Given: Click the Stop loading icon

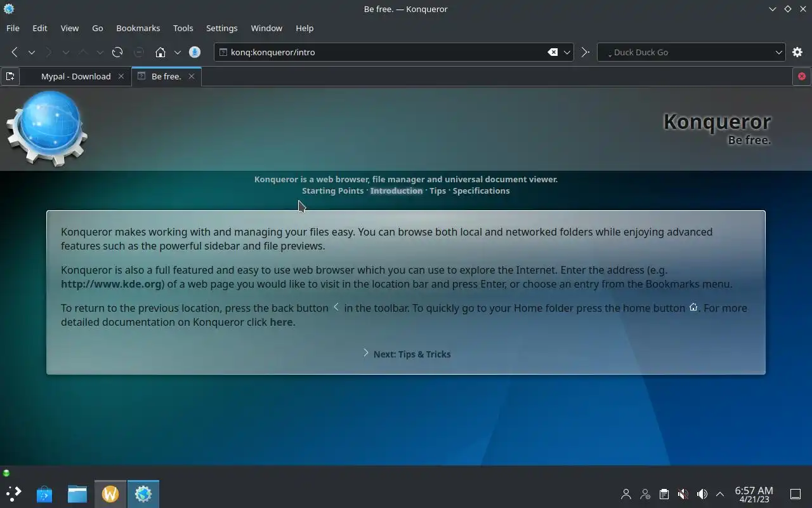Looking at the screenshot, I should pyautogui.click(x=139, y=52).
